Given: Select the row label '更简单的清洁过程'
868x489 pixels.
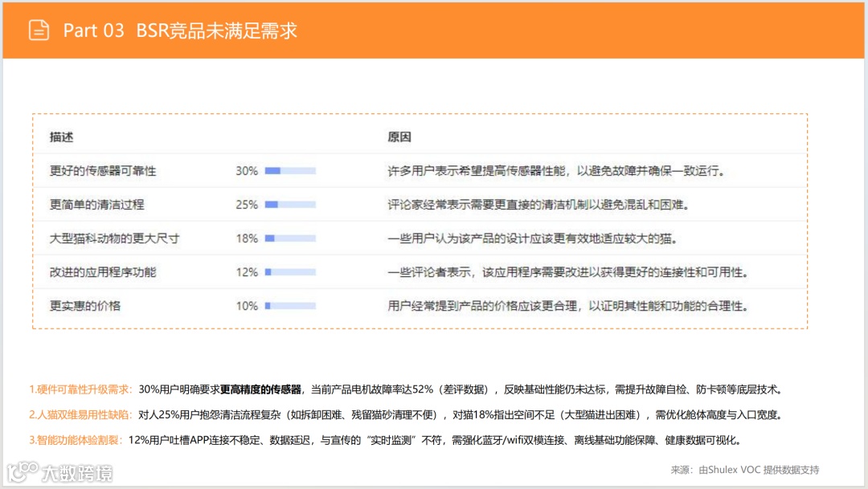Looking at the screenshot, I should click(97, 205).
